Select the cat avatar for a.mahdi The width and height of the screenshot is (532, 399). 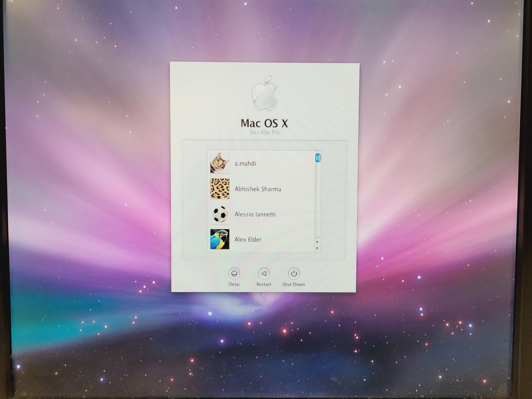click(x=220, y=163)
